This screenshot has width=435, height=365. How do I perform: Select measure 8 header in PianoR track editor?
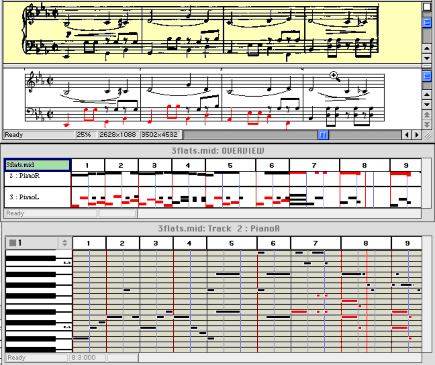[x=366, y=243]
